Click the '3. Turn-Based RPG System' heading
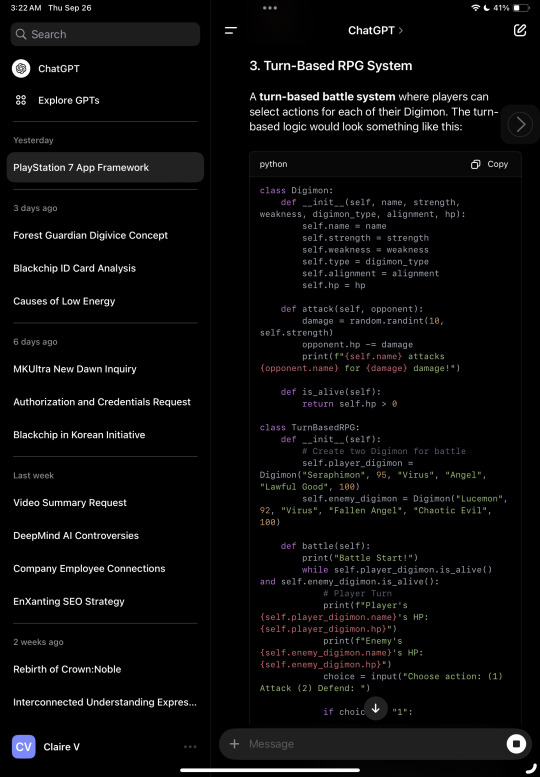The height and width of the screenshot is (777, 540). point(331,66)
